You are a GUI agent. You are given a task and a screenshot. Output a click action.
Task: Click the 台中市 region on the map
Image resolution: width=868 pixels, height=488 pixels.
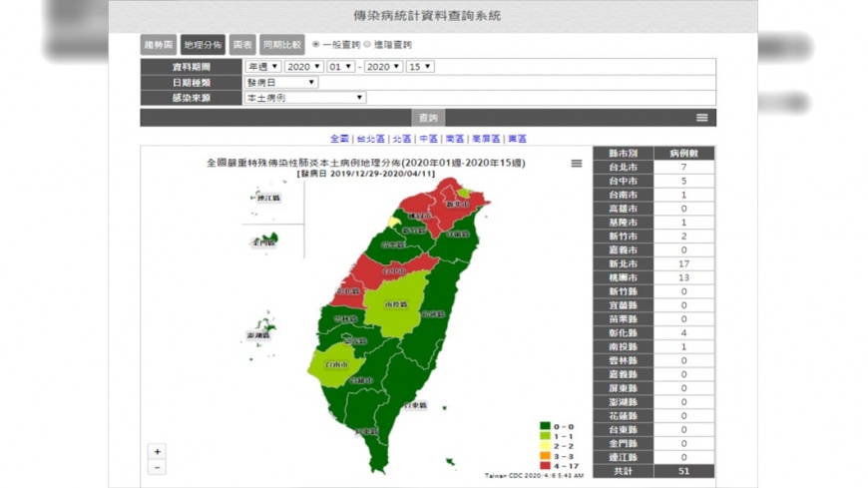[393, 270]
